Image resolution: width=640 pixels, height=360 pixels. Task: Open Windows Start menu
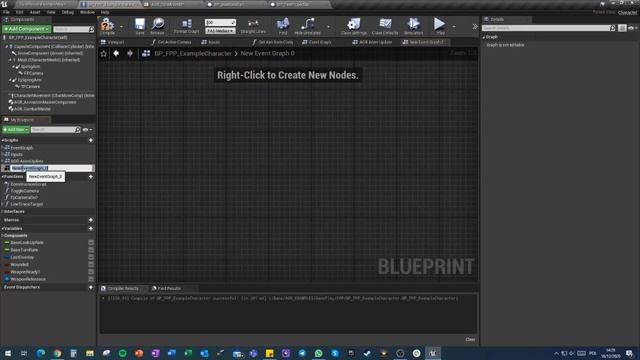pyautogui.click(x=7, y=353)
